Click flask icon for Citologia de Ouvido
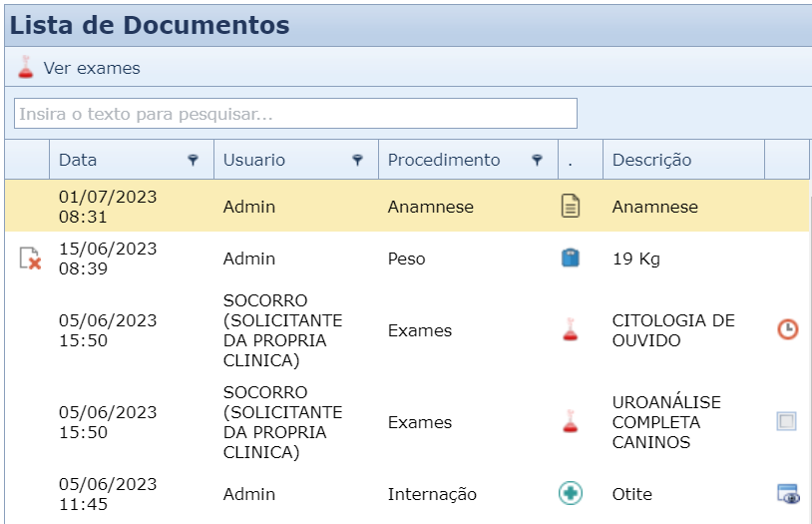The image size is (812, 524). tap(570, 330)
